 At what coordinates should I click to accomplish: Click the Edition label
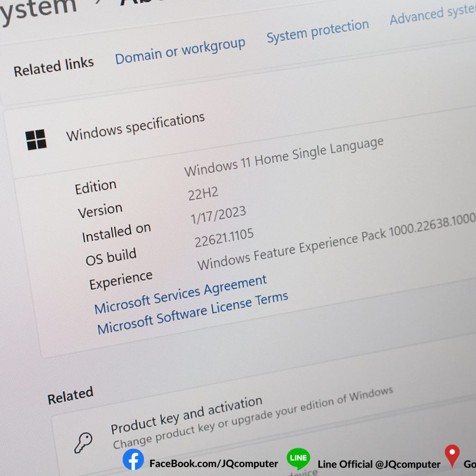click(x=96, y=187)
